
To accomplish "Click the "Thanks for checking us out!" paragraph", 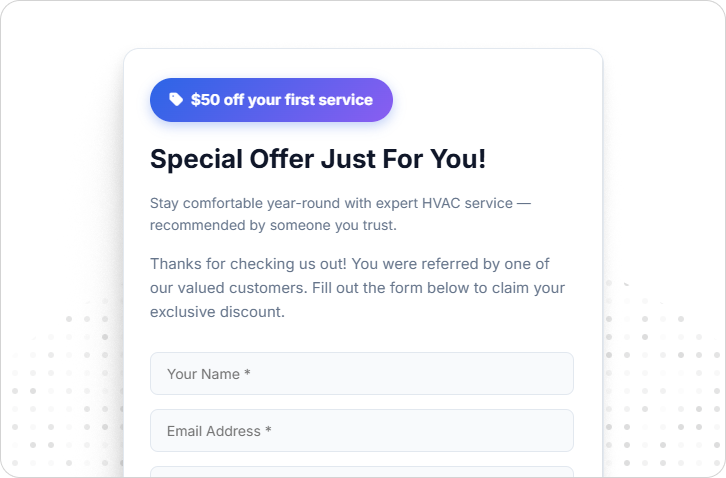I will coord(357,288).
